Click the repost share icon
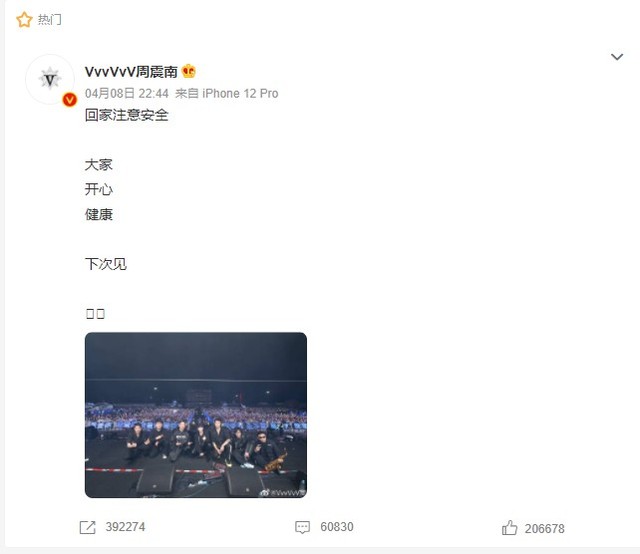The image size is (640, 554). tap(87, 527)
